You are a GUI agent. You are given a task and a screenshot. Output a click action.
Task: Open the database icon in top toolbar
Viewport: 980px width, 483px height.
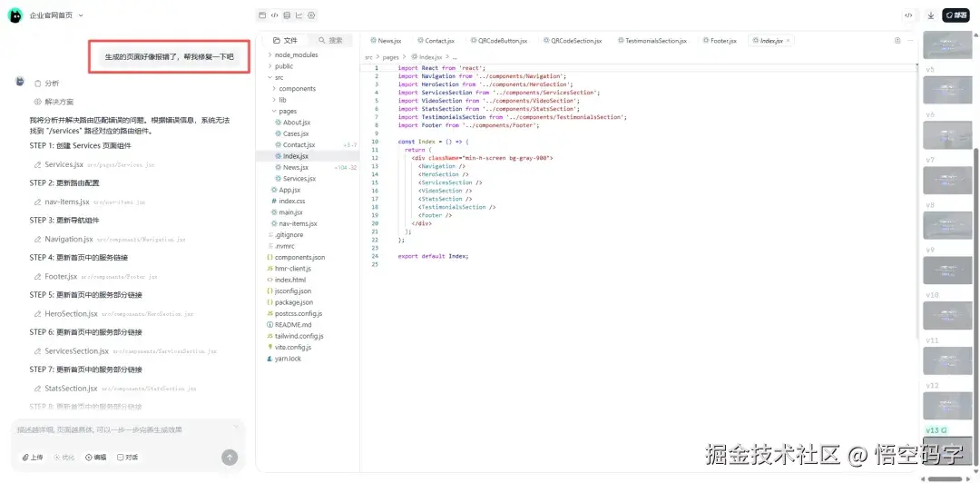click(287, 15)
